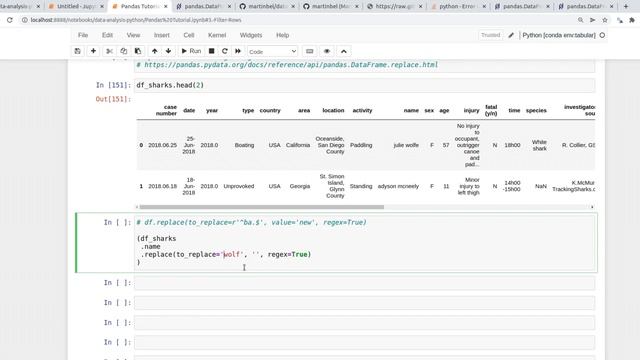Screen dimensions: 640x360
Task: Interrupt the kernel with the stop icon
Action: [x=211, y=51]
